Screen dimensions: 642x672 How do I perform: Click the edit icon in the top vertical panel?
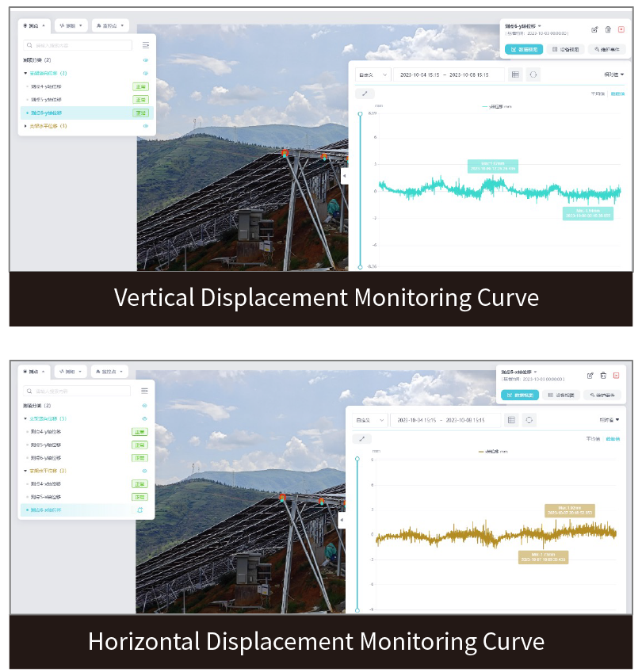[x=594, y=29]
